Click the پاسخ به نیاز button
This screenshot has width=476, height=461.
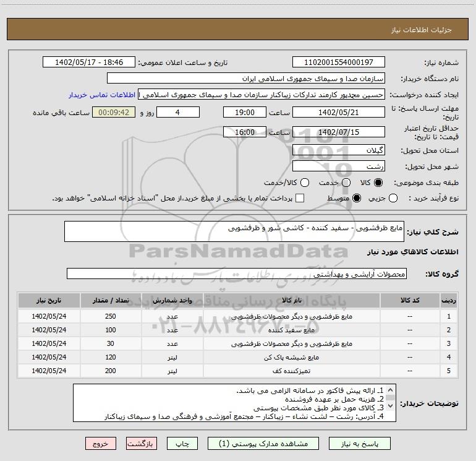click(359, 444)
